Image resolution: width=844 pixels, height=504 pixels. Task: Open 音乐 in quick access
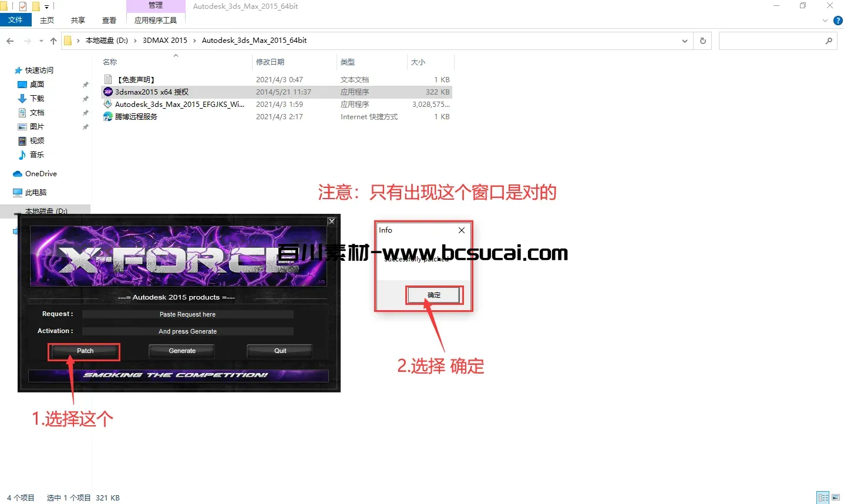pyautogui.click(x=36, y=154)
